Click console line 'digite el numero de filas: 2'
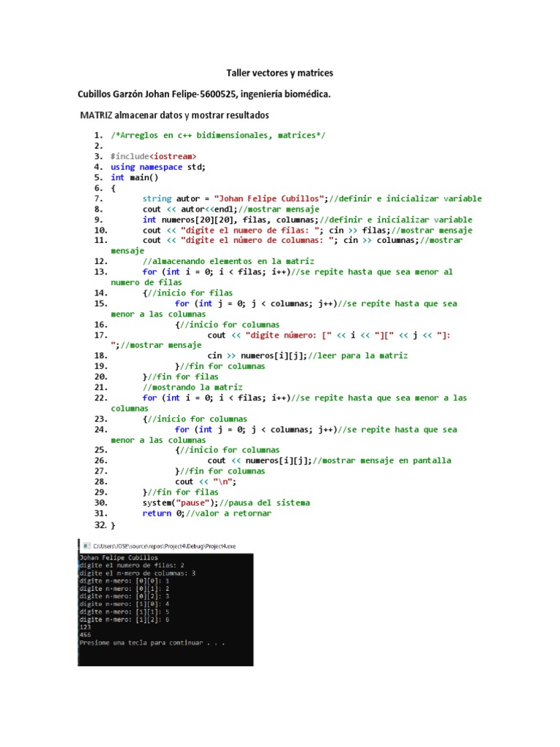This screenshot has height=747, width=560. point(132,565)
